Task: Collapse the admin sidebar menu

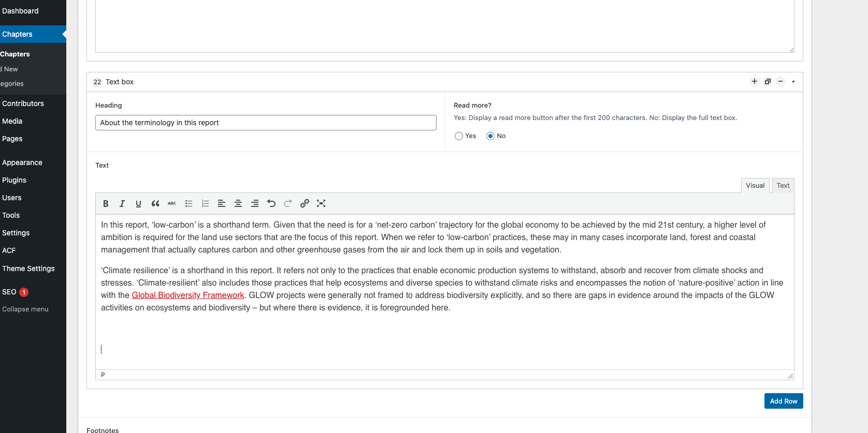Action: coord(25,309)
